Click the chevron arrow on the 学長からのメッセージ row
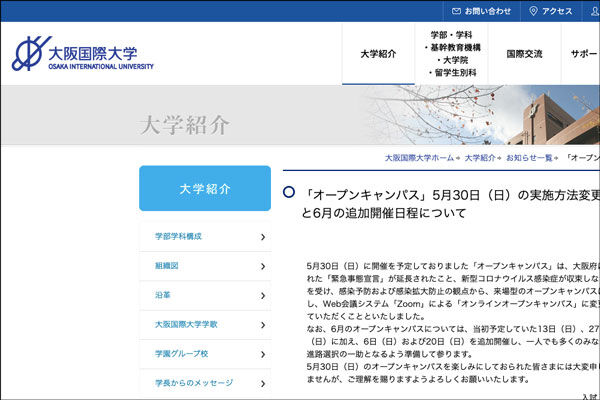Screen dimensions: 600x400 (263, 384)
